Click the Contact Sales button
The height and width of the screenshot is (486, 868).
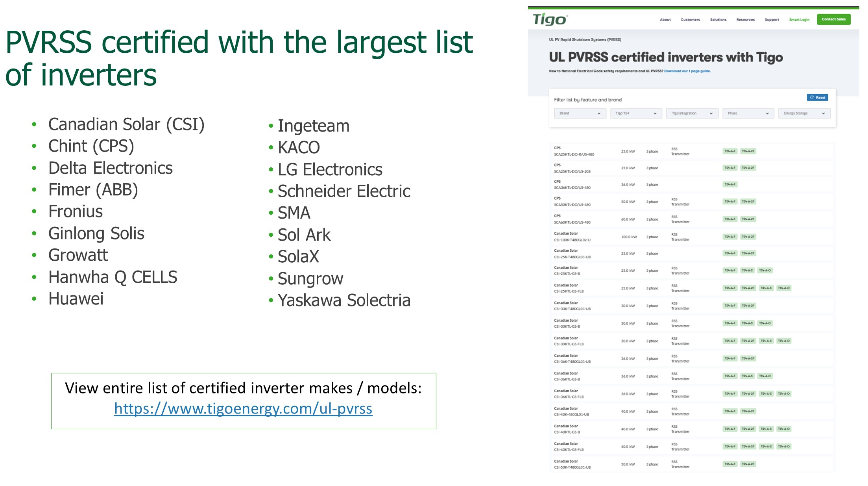833,19
